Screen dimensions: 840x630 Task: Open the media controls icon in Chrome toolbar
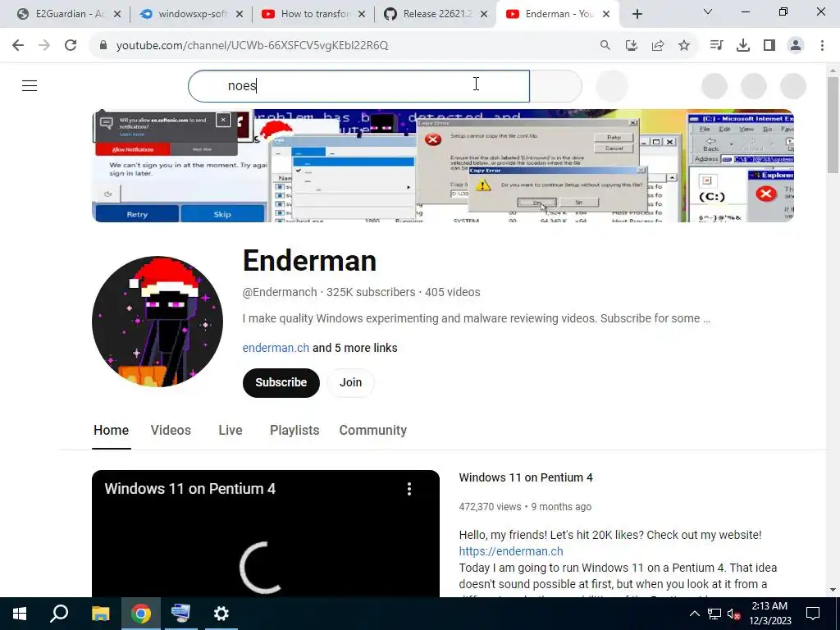[716, 45]
